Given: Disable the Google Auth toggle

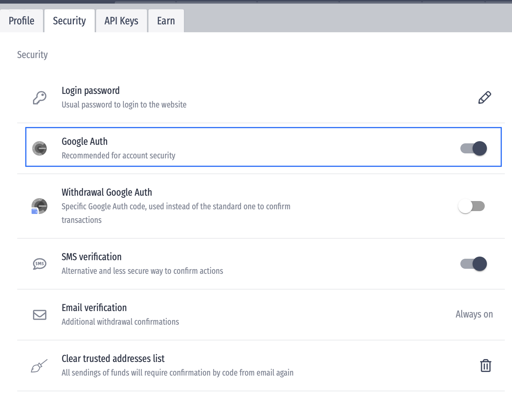Looking at the screenshot, I should click(x=473, y=148).
